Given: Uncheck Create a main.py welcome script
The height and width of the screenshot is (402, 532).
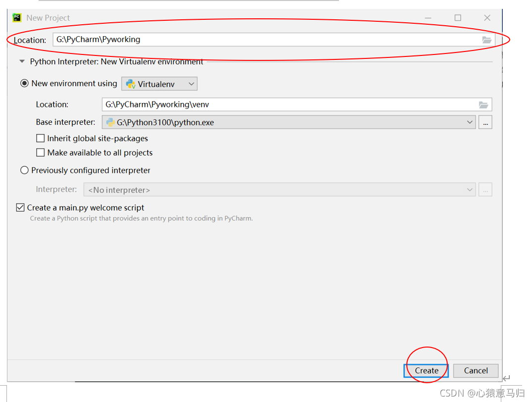Looking at the screenshot, I should pyautogui.click(x=20, y=207).
